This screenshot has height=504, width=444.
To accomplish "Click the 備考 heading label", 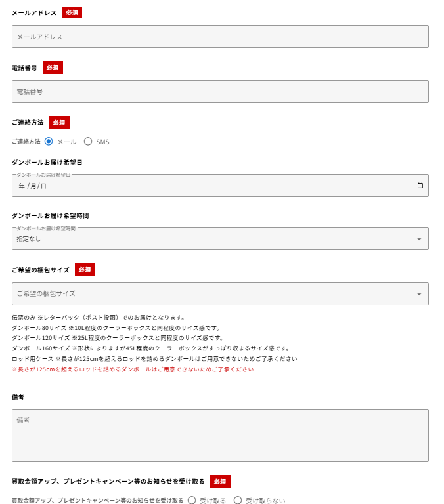I will point(18,397).
